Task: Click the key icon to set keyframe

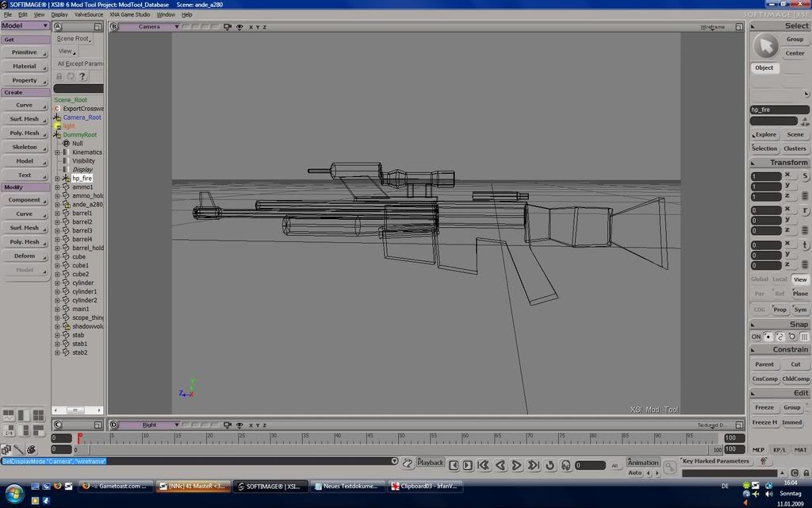Action: point(669,467)
